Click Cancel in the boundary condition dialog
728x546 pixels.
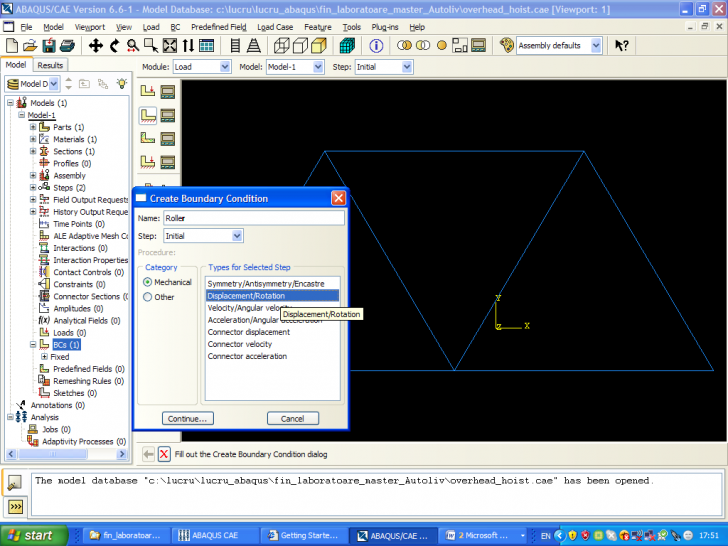(292, 418)
